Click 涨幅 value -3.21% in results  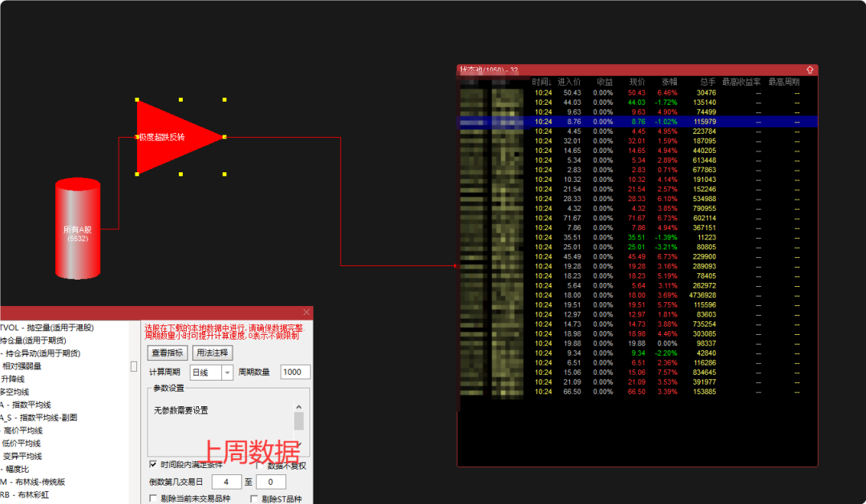coord(666,248)
